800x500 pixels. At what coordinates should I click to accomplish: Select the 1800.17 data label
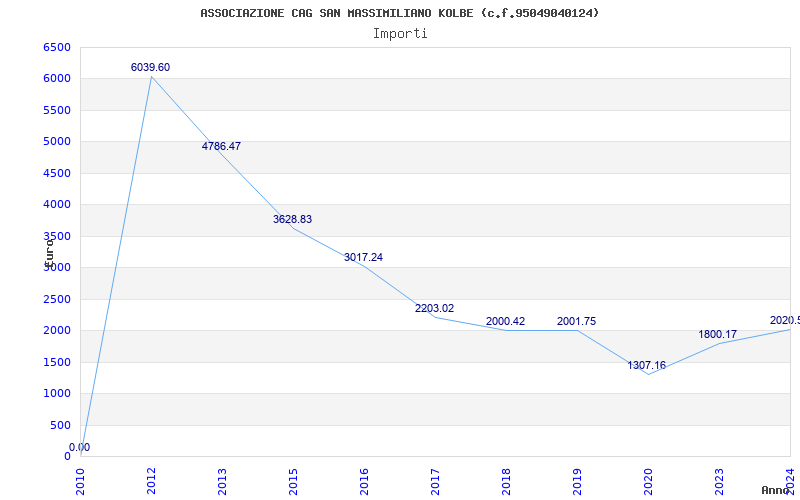717,335
